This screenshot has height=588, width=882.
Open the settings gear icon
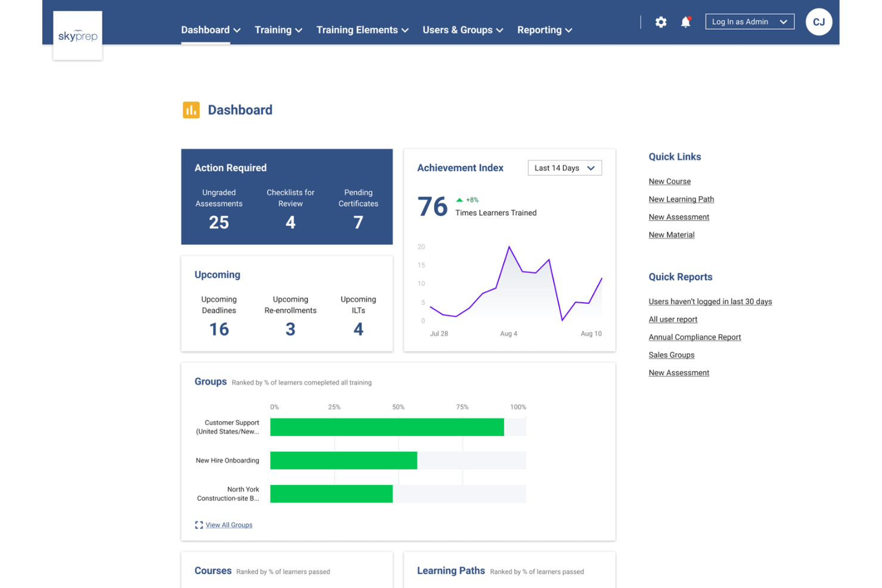coord(660,21)
